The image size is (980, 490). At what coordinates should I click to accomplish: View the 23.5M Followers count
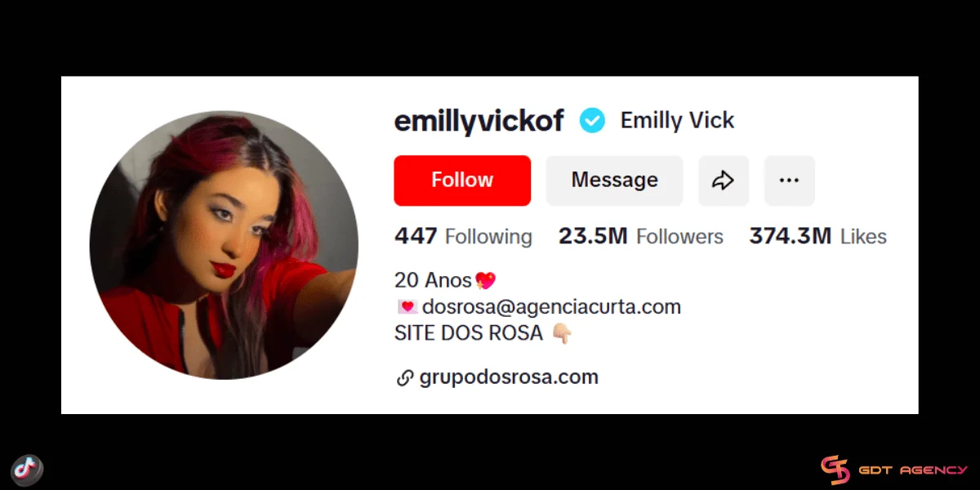[641, 237]
